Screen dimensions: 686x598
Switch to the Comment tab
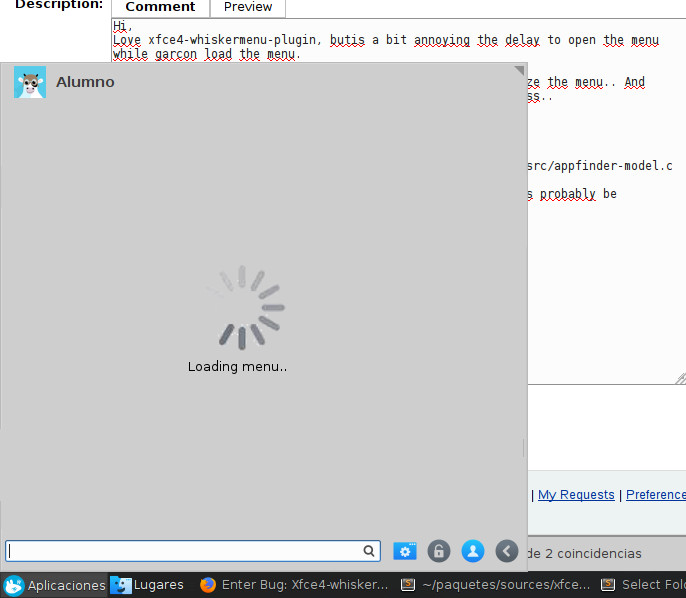(x=160, y=7)
